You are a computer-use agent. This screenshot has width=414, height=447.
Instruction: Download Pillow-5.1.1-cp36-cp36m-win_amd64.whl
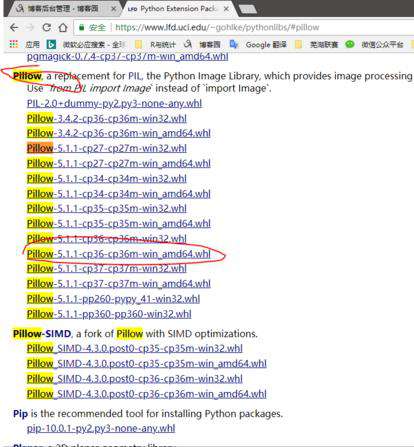coord(119,254)
